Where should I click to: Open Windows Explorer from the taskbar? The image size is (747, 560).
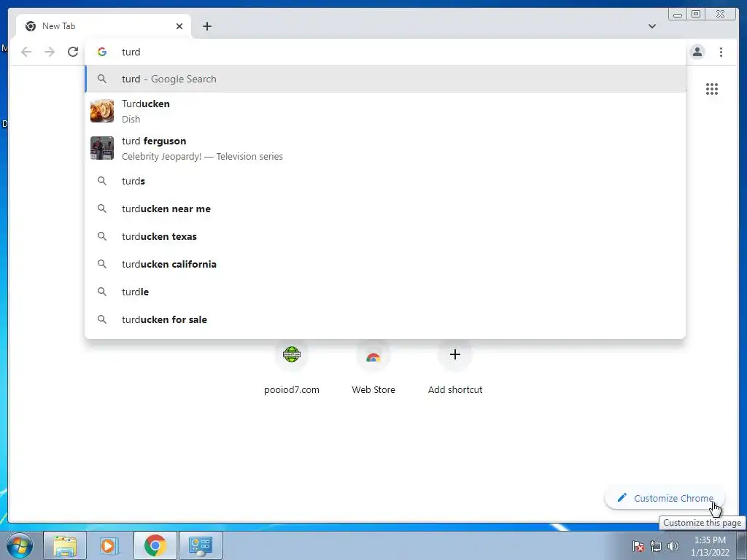tap(65, 545)
